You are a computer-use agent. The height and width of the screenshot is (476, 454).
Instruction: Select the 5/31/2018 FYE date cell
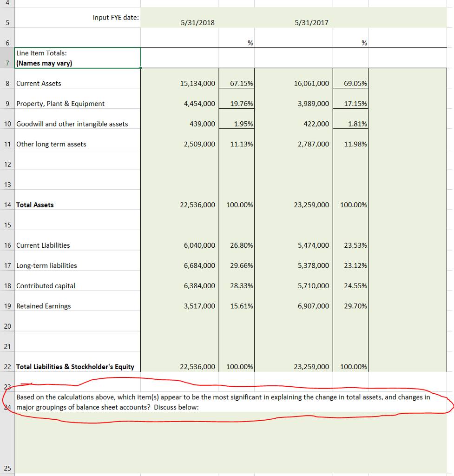click(180, 18)
